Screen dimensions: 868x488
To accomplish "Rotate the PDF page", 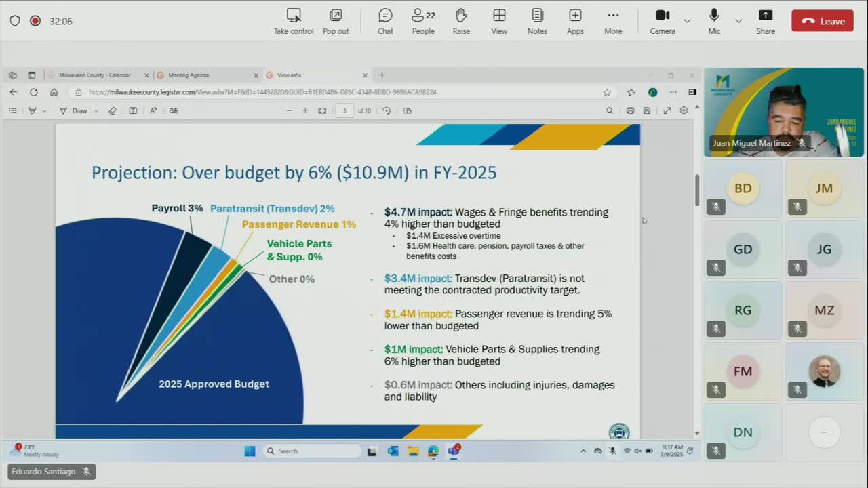I will [387, 110].
